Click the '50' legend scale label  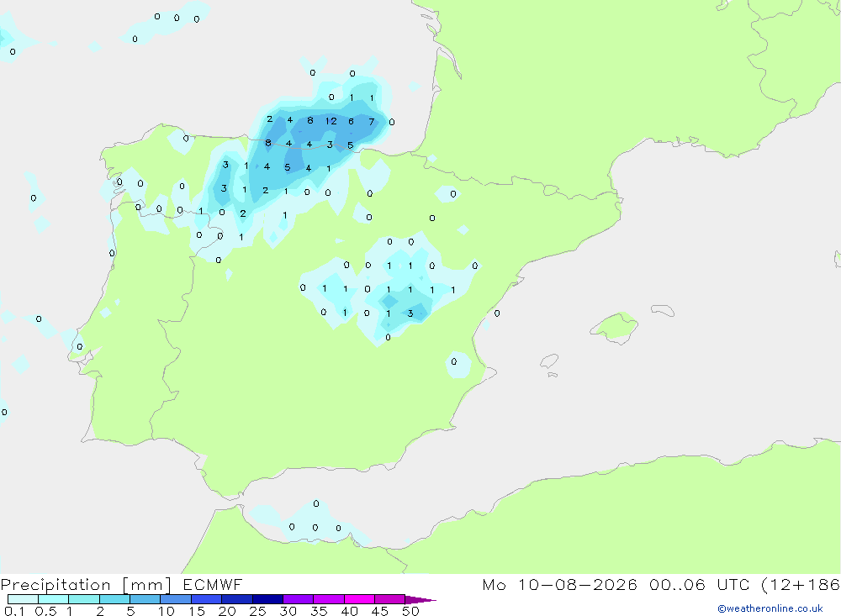(x=410, y=611)
